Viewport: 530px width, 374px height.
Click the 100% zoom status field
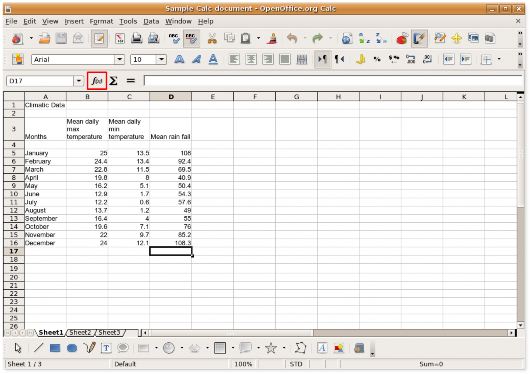tap(243, 364)
